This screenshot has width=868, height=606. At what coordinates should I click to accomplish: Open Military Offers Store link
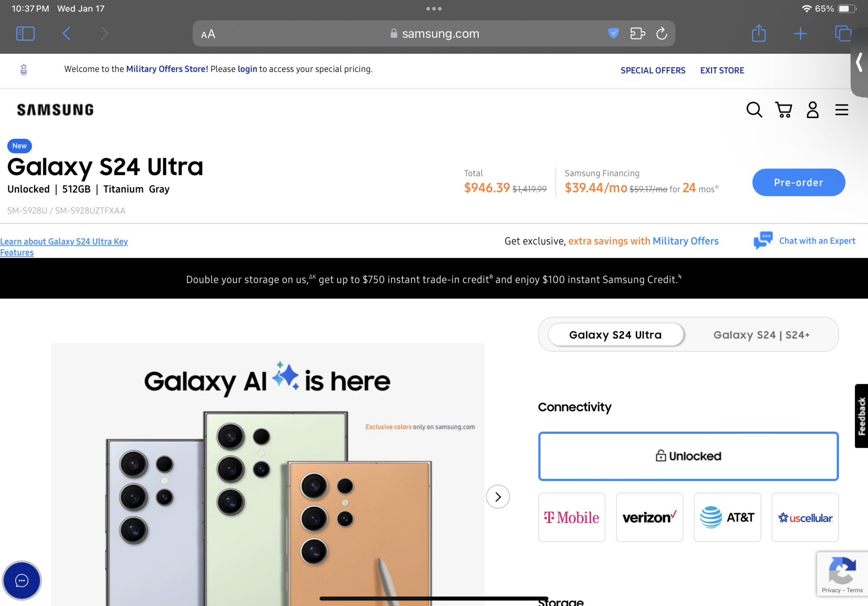[167, 69]
